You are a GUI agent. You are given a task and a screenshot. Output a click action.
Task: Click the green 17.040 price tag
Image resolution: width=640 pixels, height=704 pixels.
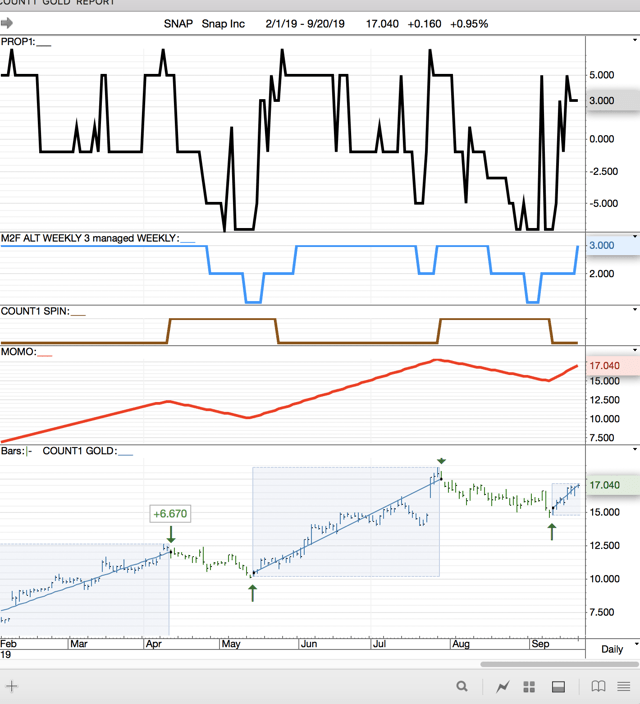click(613, 485)
